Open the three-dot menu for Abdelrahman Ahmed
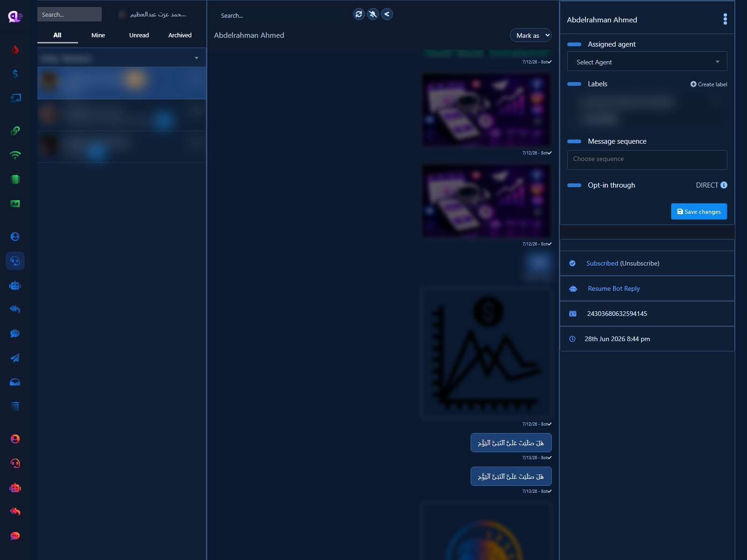Viewport: 747px width, 560px height. (x=725, y=19)
